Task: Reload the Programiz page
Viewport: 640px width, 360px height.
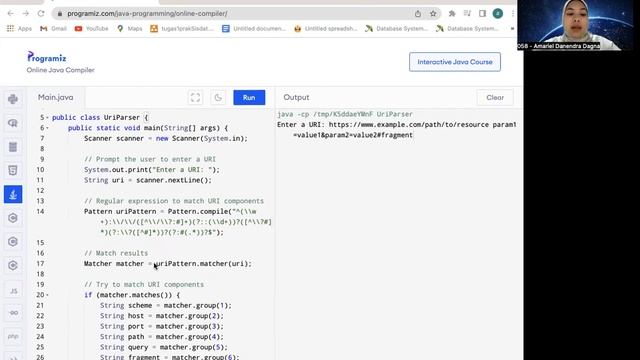Action: (x=41, y=13)
